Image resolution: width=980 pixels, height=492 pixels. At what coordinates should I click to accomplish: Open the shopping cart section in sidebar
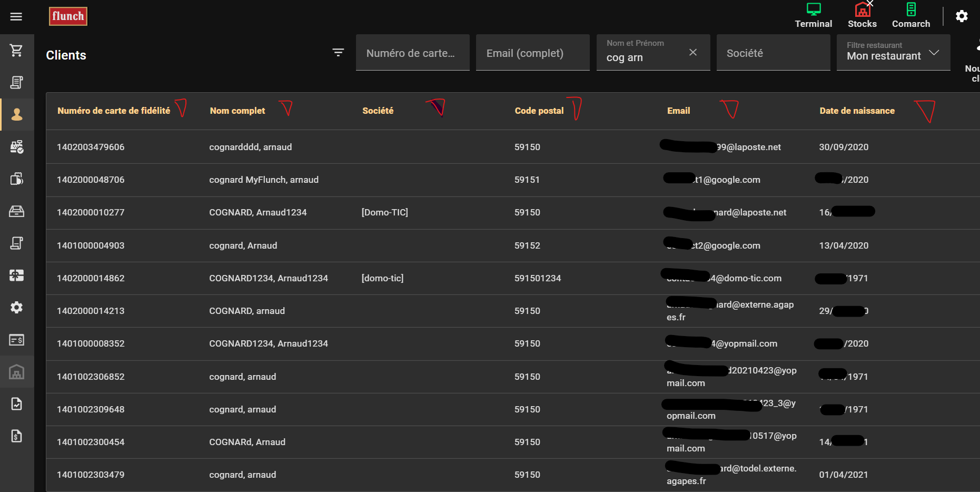pos(16,51)
